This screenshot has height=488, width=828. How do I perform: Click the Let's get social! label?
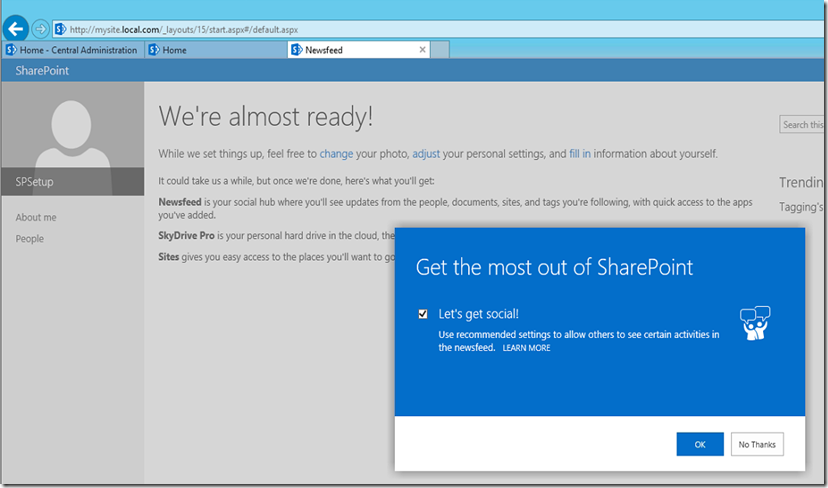point(478,314)
